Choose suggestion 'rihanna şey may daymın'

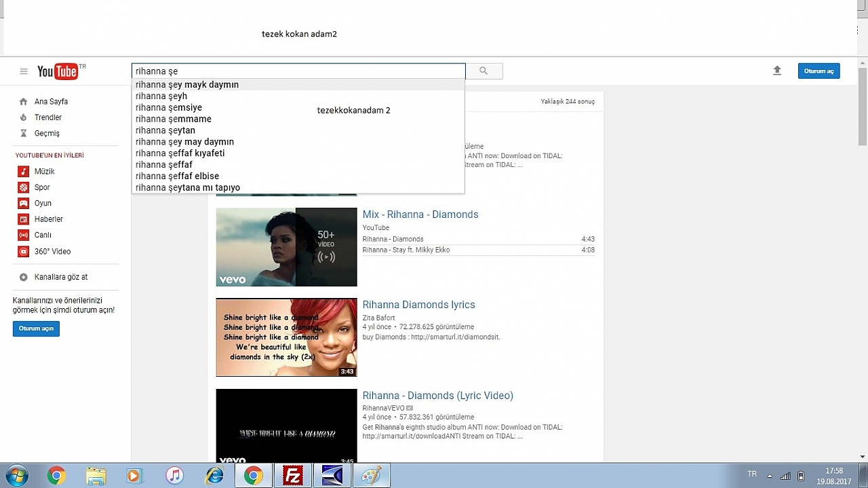[x=298, y=142]
